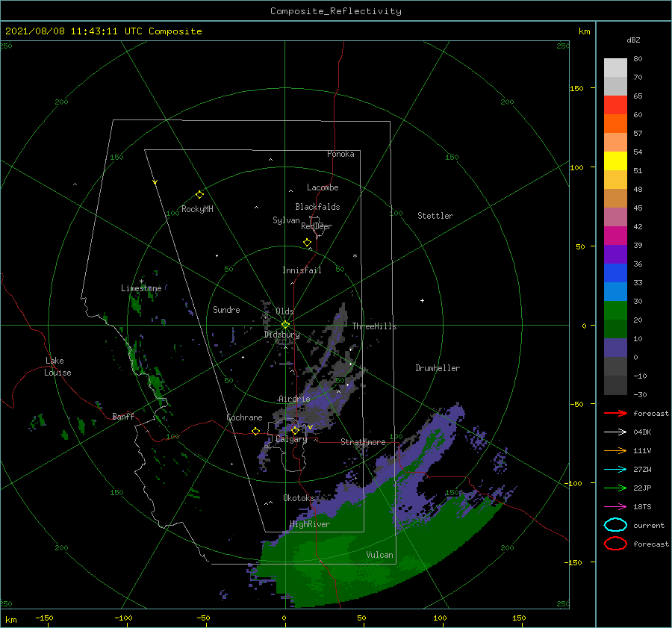Click the HighRiver city label
This screenshot has height=628, width=672.
click(310, 524)
